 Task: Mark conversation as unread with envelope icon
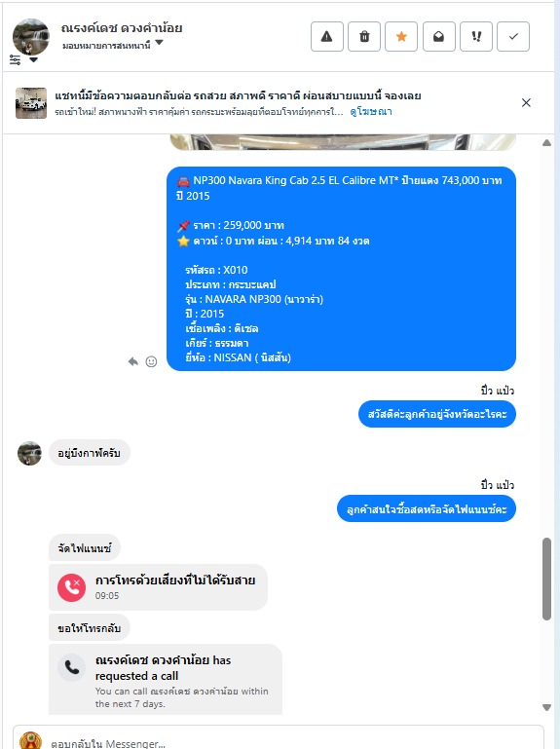(x=438, y=36)
